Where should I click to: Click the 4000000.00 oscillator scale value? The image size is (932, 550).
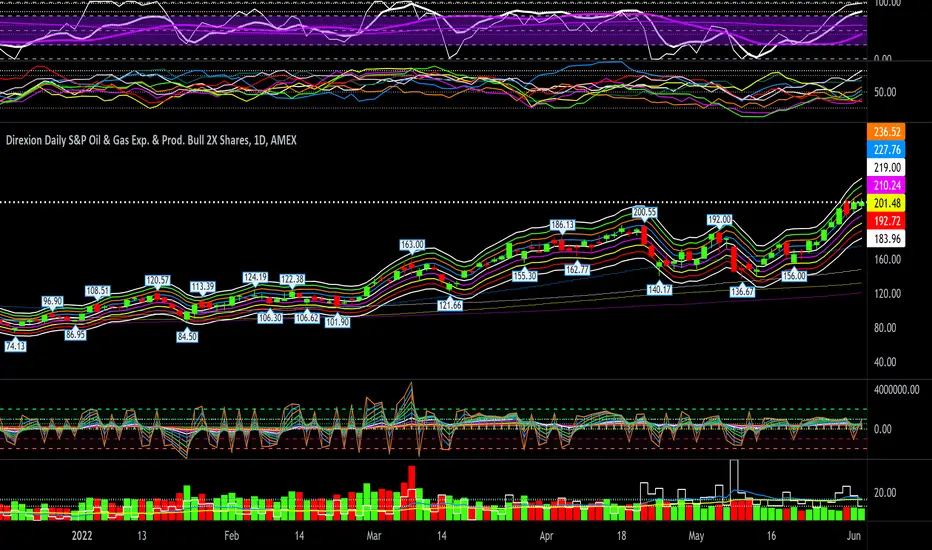(x=897, y=390)
